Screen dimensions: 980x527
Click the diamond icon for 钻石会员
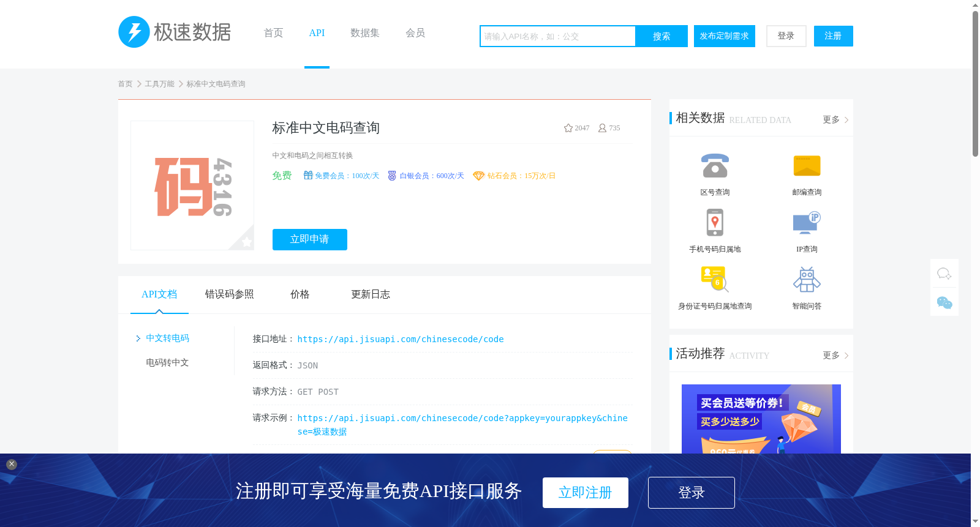tap(478, 176)
